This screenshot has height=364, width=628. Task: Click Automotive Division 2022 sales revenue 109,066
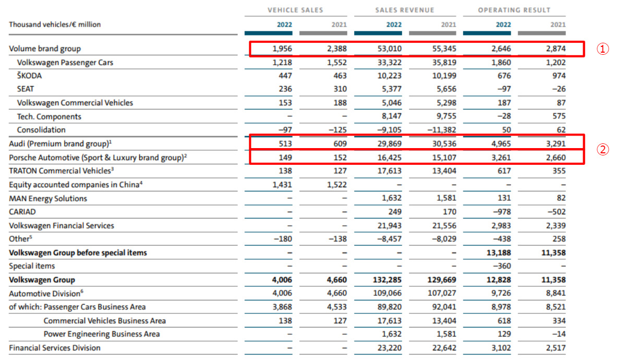pyautogui.click(x=387, y=294)
